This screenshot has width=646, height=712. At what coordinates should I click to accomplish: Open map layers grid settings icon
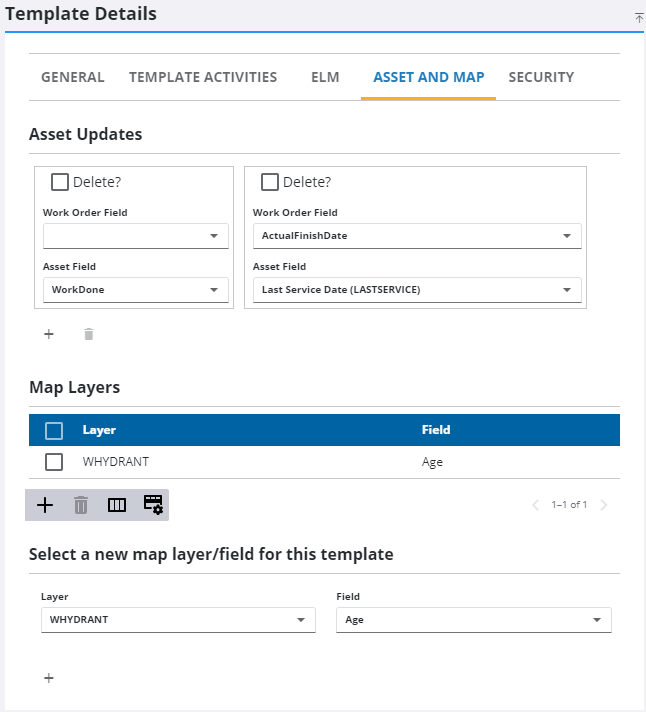(153, 505)
